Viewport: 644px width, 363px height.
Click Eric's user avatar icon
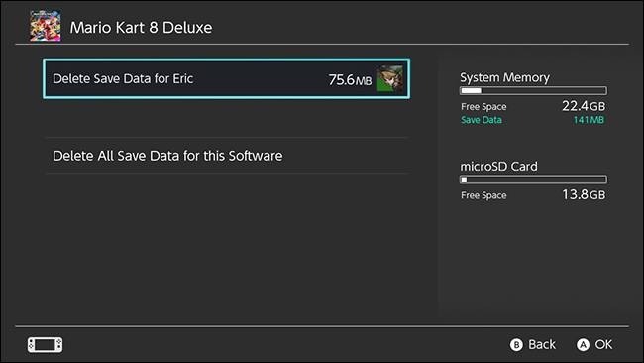coord(389,78)
